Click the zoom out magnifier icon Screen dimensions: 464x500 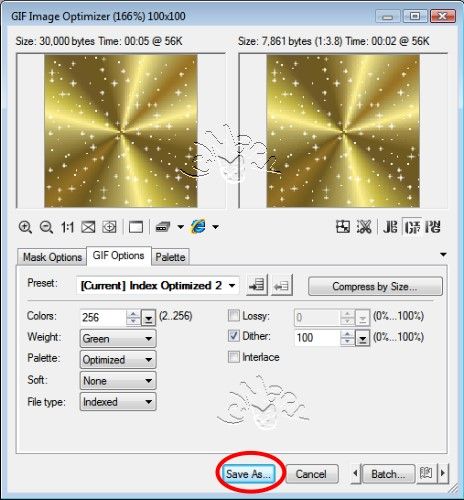(46, 227)
